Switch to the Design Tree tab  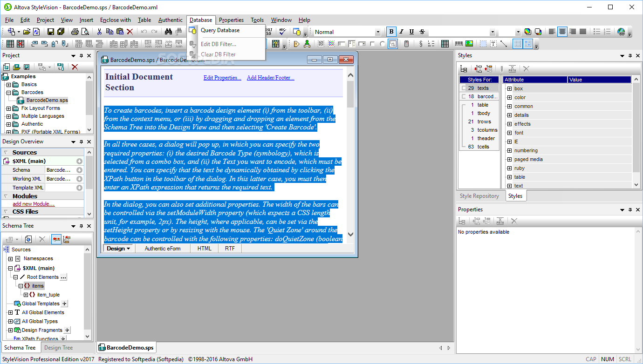[58, 348]
